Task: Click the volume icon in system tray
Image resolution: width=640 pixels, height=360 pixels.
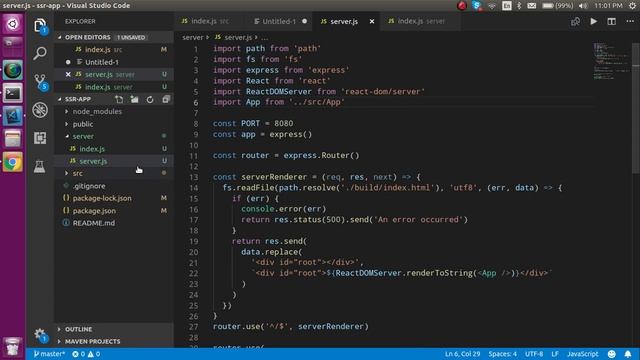Action: click(x=583, y=6)
